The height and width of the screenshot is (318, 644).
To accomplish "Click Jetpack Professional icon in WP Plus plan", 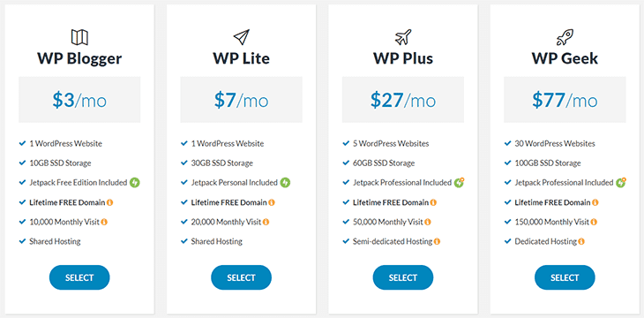I will click(459, 182).
